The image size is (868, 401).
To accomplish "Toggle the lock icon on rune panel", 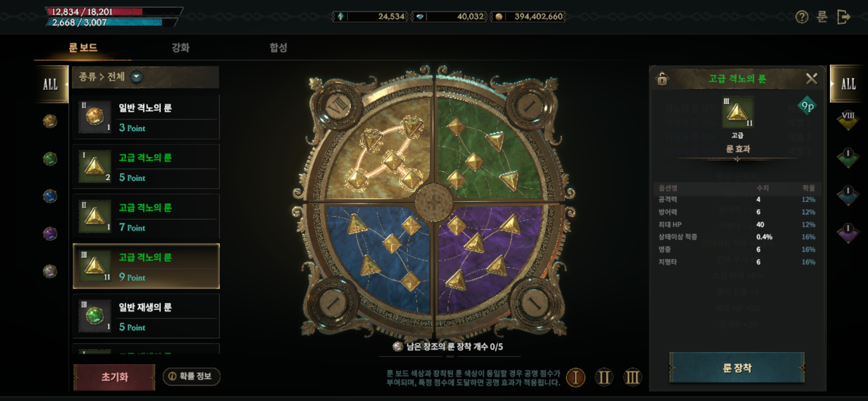I will pos(662,79).
